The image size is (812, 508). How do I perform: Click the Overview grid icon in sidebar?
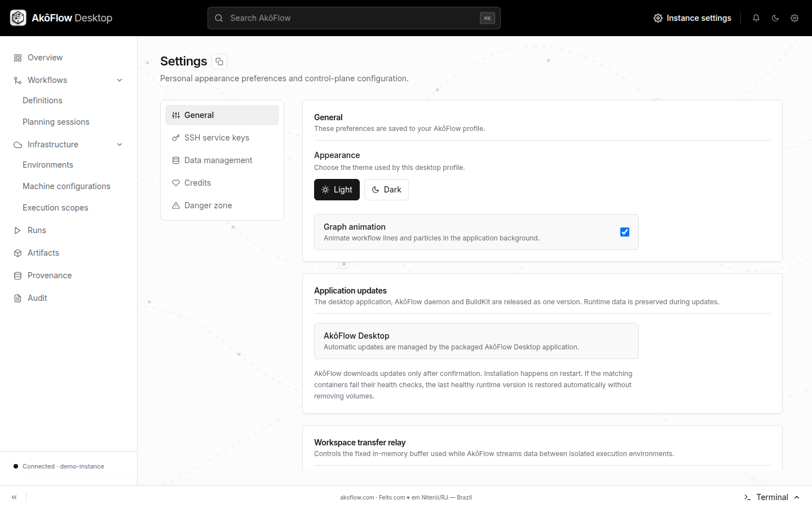pyautogui.click(x=17, y=58)
